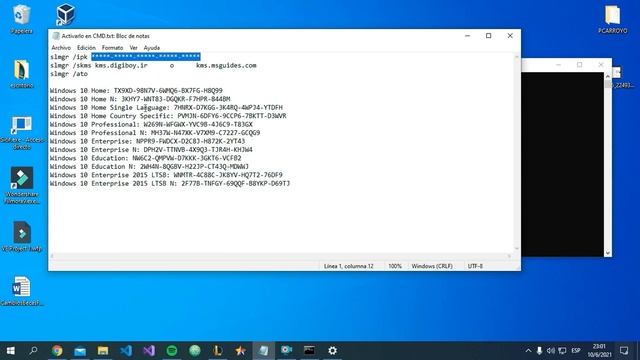This screenshot has height=360, width=640.
Task: Open Settings gear from the taskbar
Action: (x=332, y=351)
